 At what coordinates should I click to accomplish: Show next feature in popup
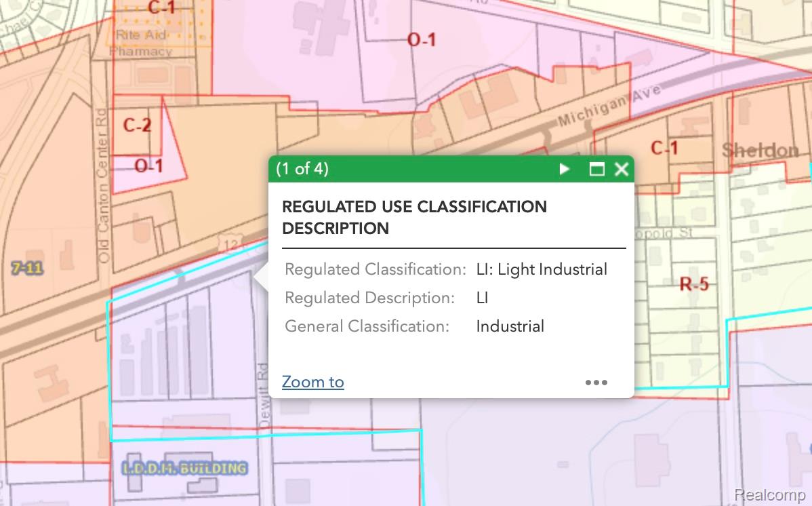[564, 169]
